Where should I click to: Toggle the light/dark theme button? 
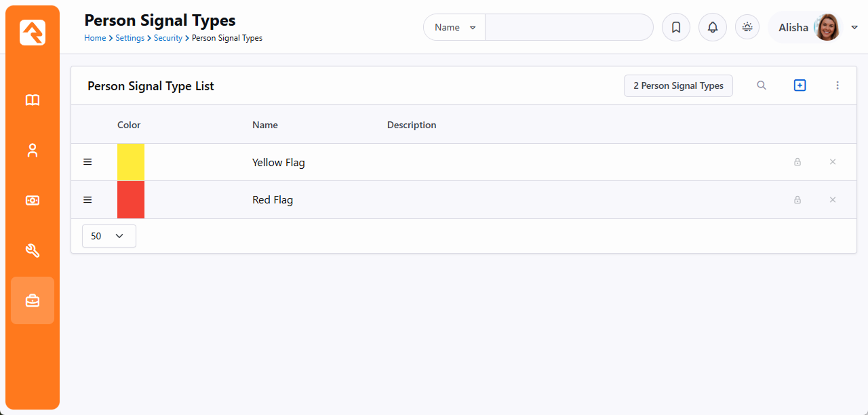(747, 27)
